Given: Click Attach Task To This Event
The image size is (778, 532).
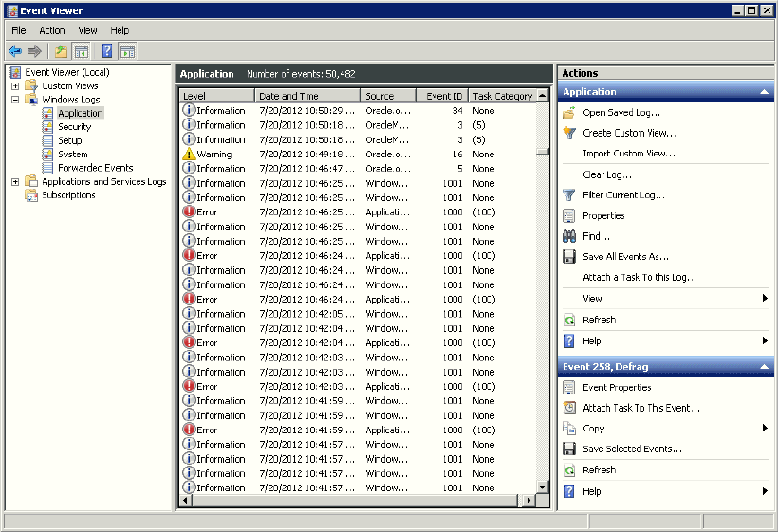Looking at the screenshot, I should point(640,408).
